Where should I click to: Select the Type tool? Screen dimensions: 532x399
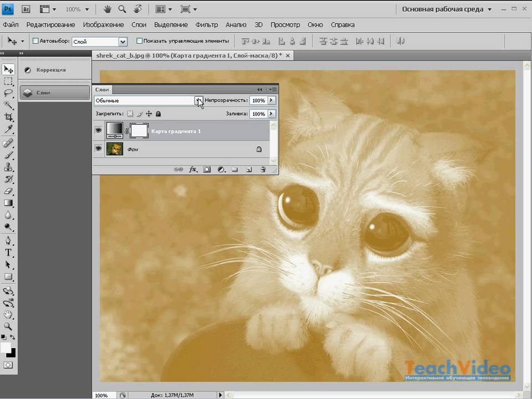click(8, 253)
